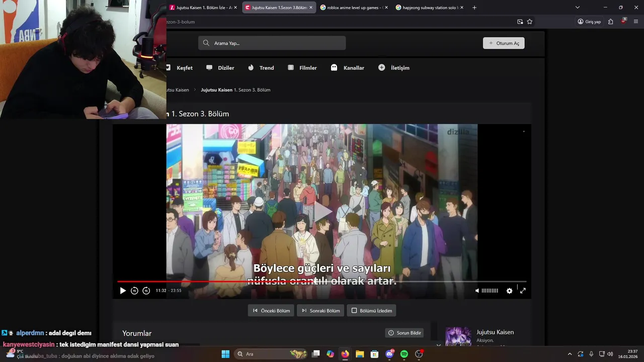Click the Windows taskbar Ara search box
Viewport: 644px width, 362px height.
[x=271, y=354]
